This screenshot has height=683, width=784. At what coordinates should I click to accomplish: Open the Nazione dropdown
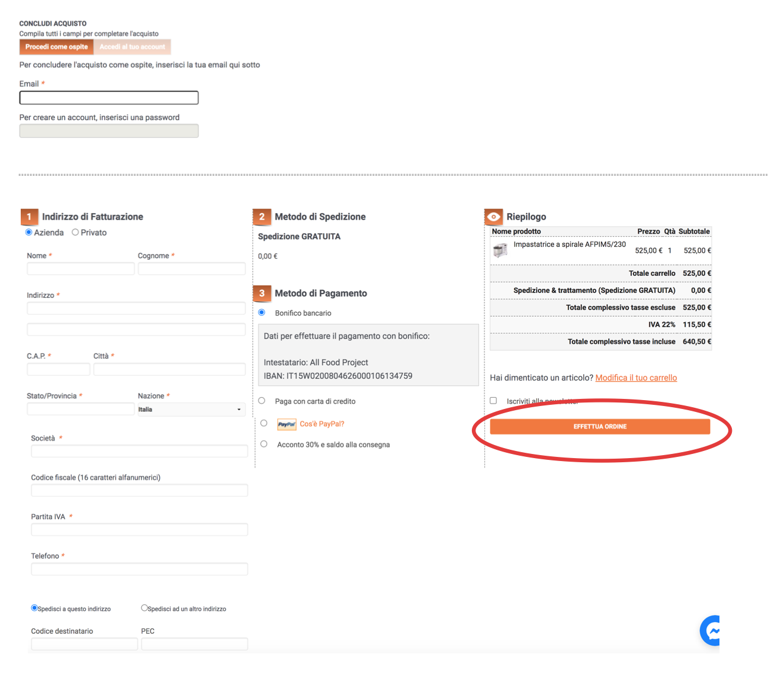[191, 410]
